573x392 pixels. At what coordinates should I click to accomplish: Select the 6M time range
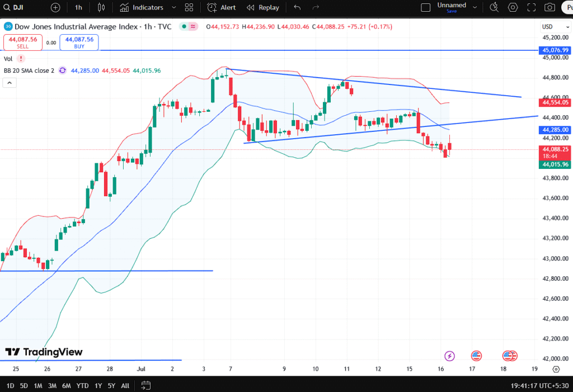coord(67,385)
